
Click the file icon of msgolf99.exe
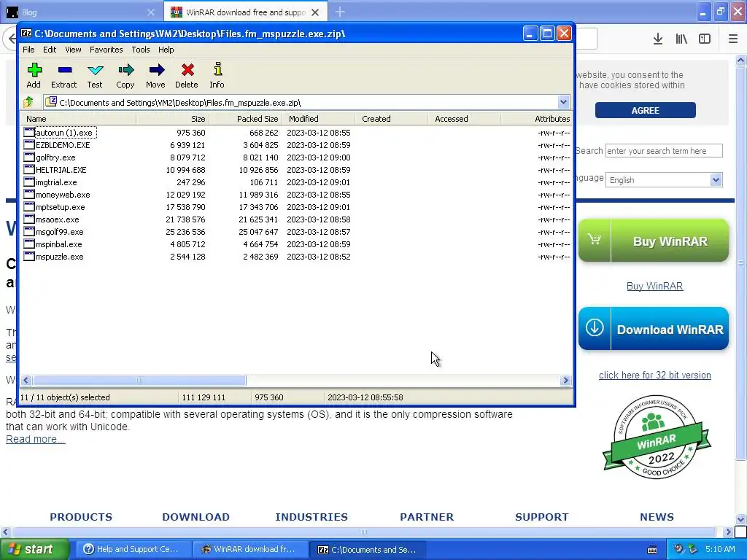(x=29, y=231)
